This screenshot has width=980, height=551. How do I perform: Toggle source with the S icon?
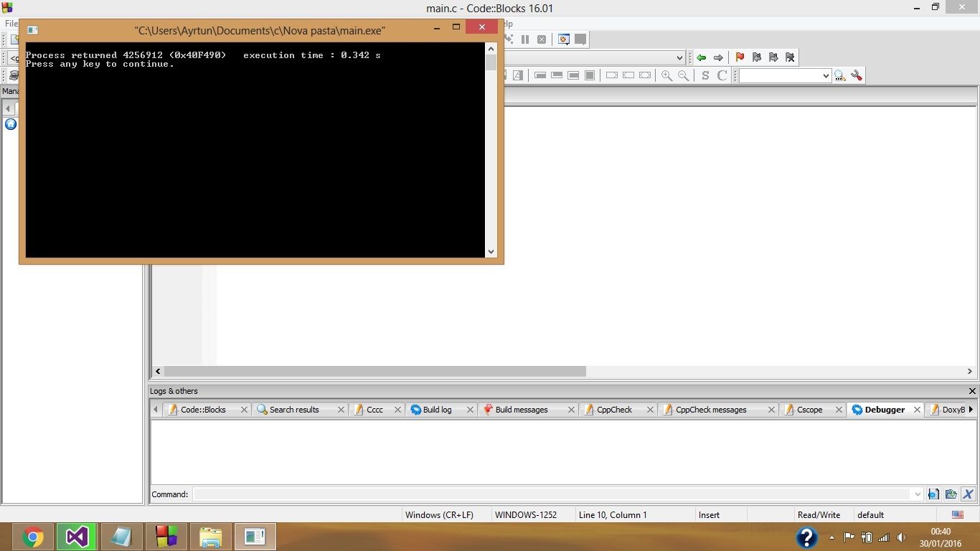[705, 75]
